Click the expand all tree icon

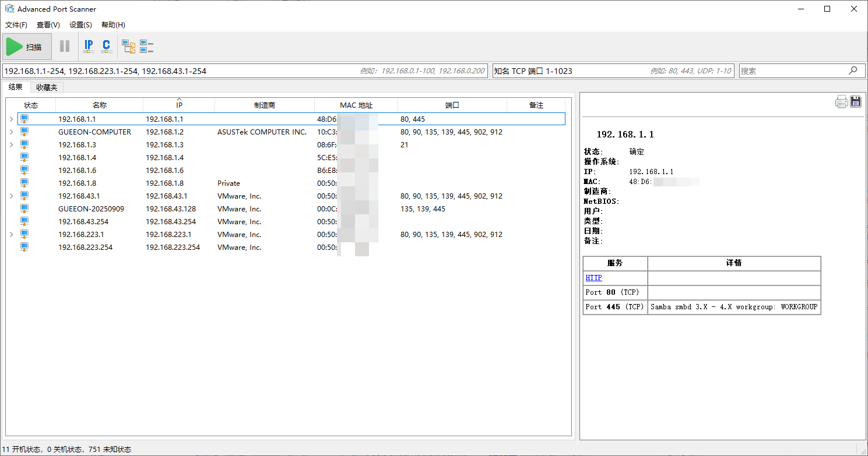[x=128, y=47]
